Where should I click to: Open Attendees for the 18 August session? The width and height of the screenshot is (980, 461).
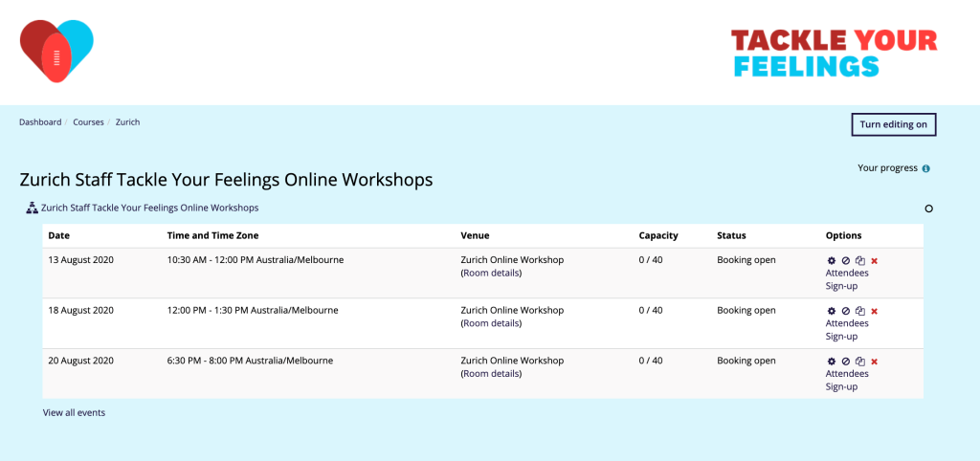pyautogui.click(x=847, y=323)
